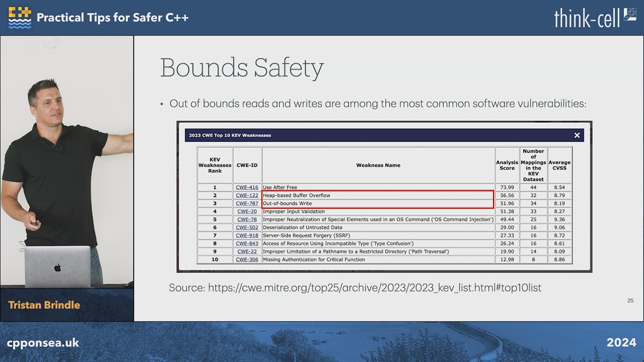This screenshot has height=362, width=644.
Task: Click 'Missing Authentication for Critical Function' cell
Action: click(x=378, y=260)
